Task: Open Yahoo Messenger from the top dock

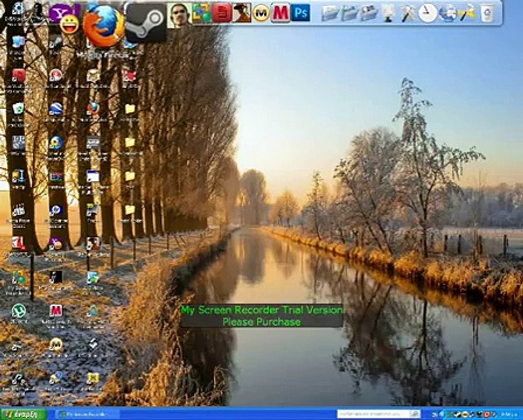Action: click(x=65, y=17)
